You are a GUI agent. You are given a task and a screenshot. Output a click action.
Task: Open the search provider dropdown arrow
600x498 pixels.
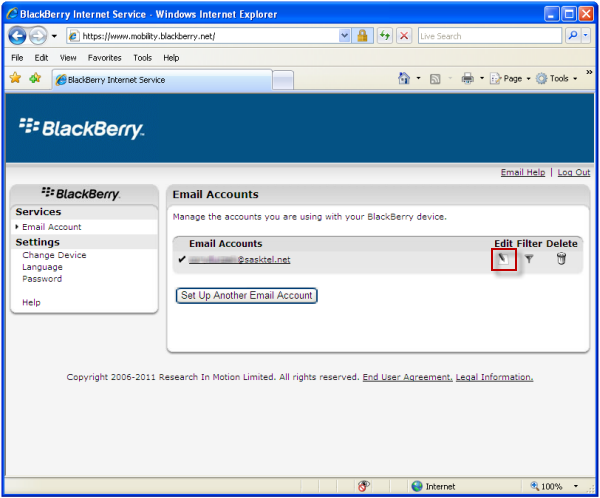585,36
